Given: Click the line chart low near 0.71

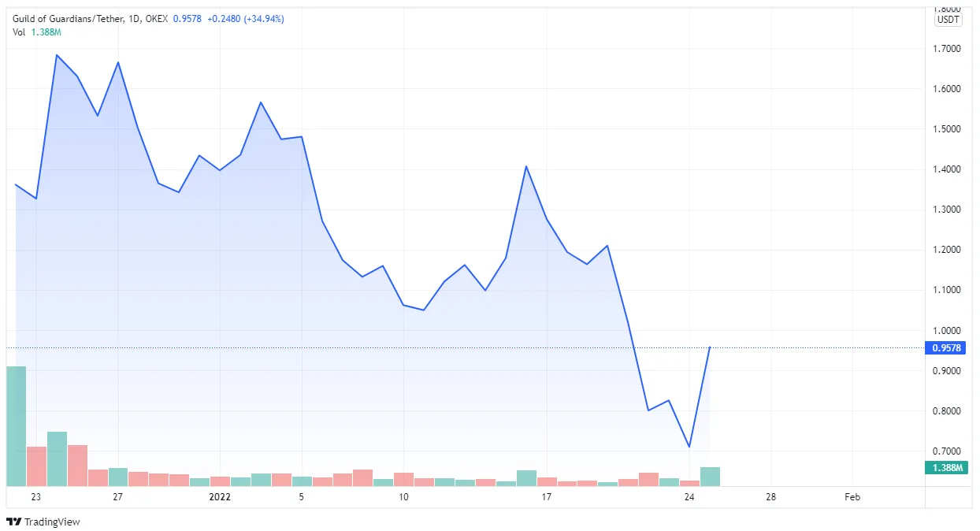Looking at the screenshot, I should [x=689, y=447].
